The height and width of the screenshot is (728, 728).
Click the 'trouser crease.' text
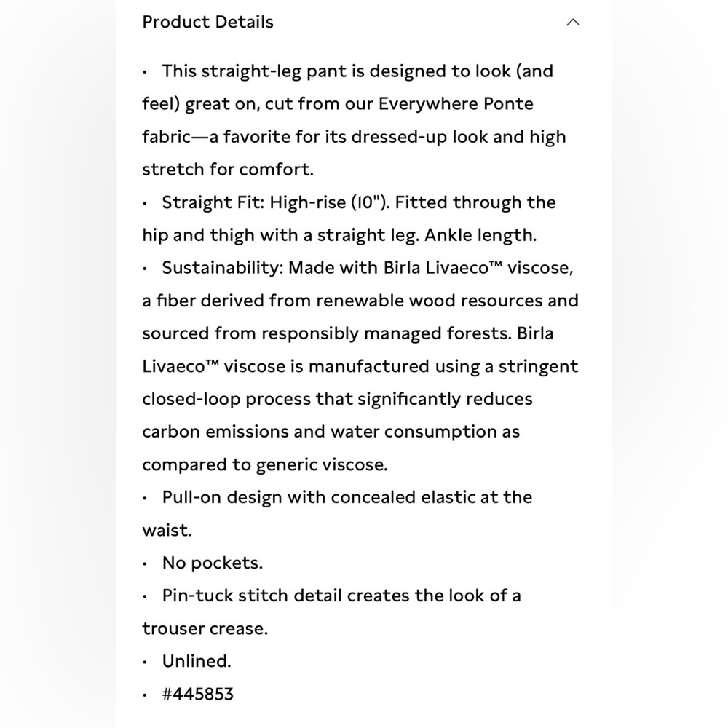[x=205, y=628]
